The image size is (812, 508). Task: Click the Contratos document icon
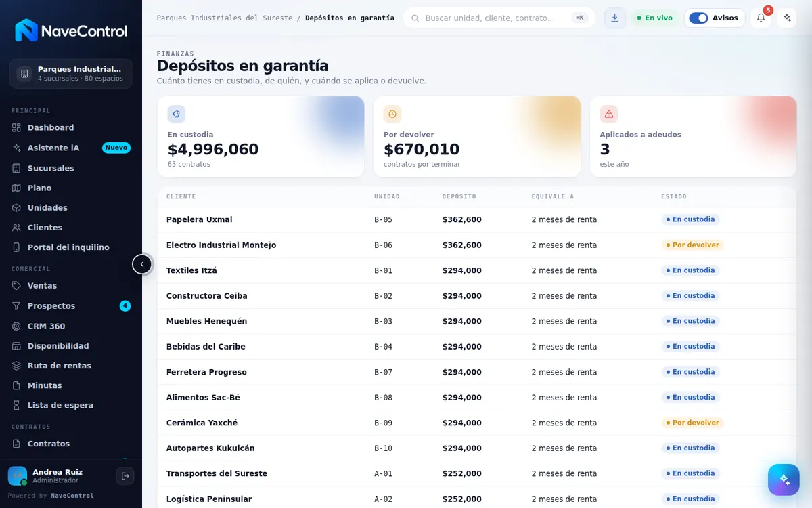[x=17, y=444]
